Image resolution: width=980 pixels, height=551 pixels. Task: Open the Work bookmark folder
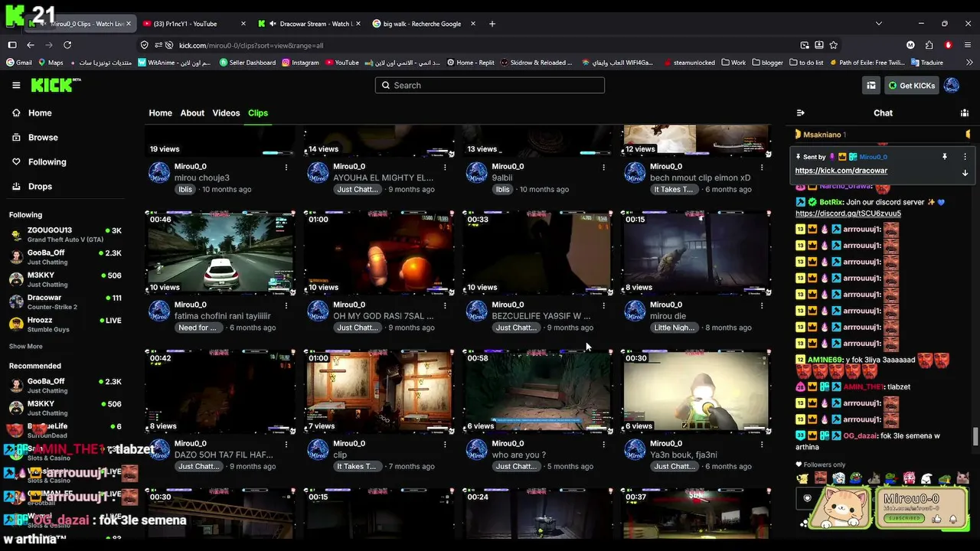tap(733, 63)
